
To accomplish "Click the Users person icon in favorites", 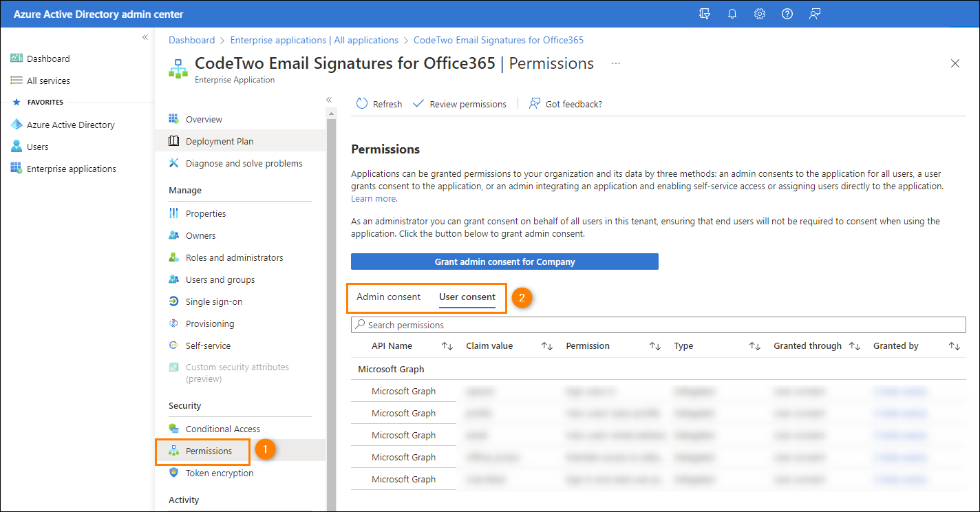I will pos(17,147).
